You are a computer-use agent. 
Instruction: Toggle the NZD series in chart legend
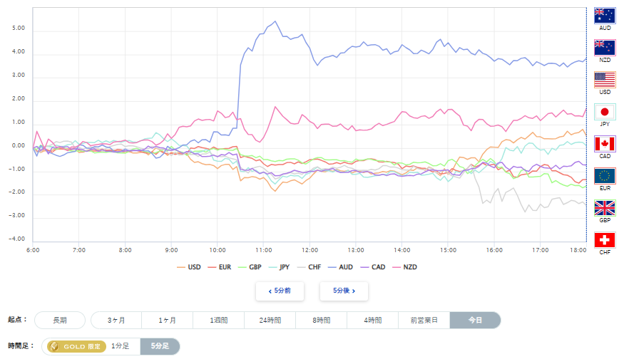(405, 267)
